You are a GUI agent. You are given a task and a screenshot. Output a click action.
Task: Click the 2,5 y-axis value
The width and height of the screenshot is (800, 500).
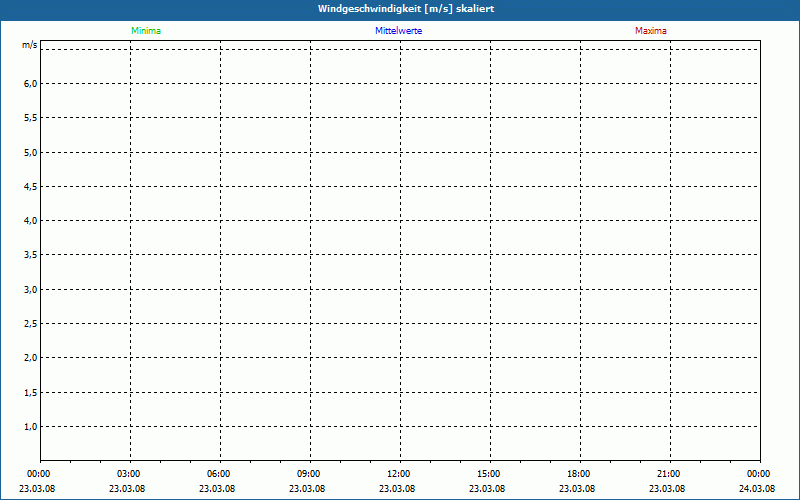click(x=31, y=324)
